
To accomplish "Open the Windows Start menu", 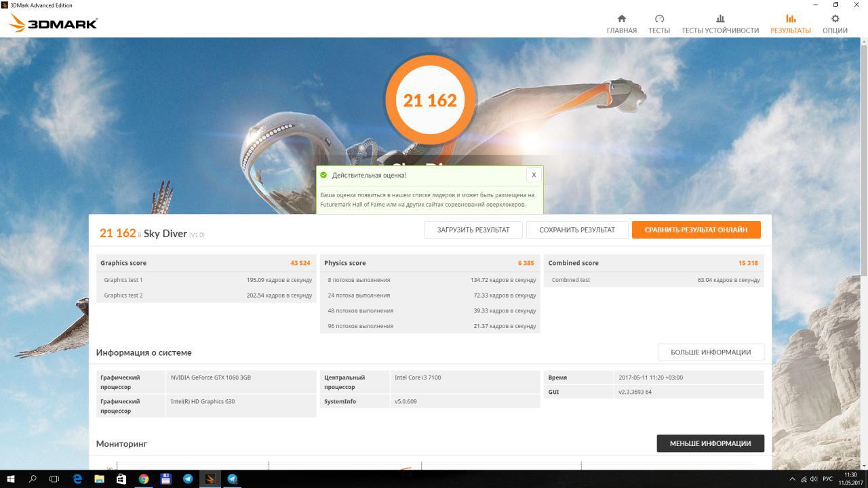I will click(11, 479).
